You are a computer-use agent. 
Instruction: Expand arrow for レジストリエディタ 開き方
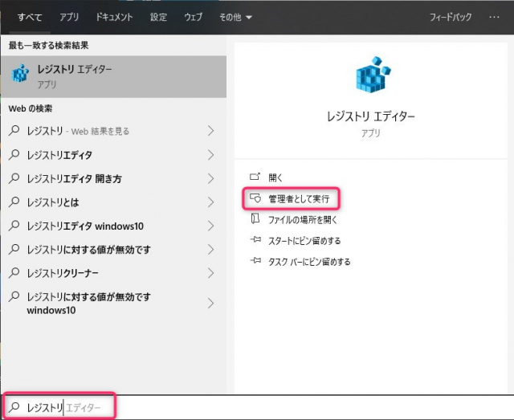point(210,178)
